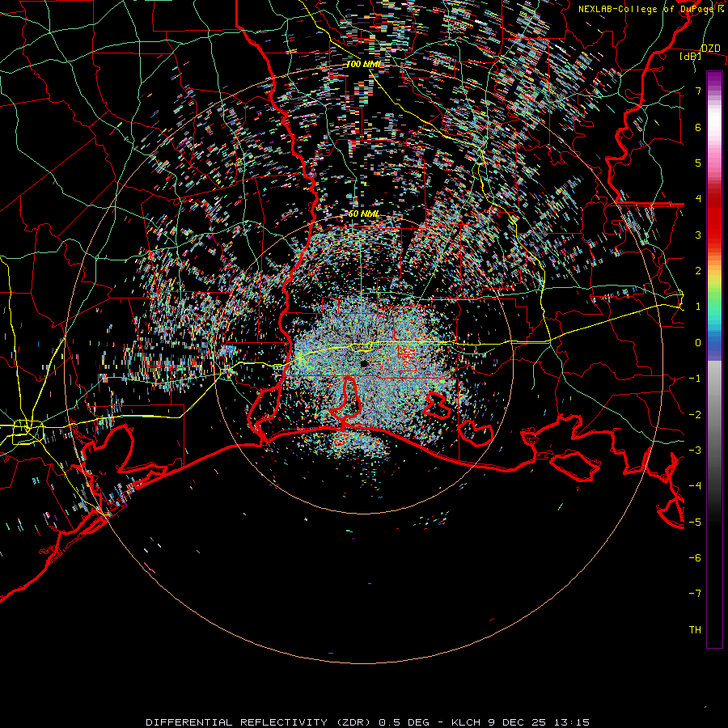This screenshot has height=728, width=728.
Task: Click the 4 value on the color scale
Action: (x=698, y=199)
